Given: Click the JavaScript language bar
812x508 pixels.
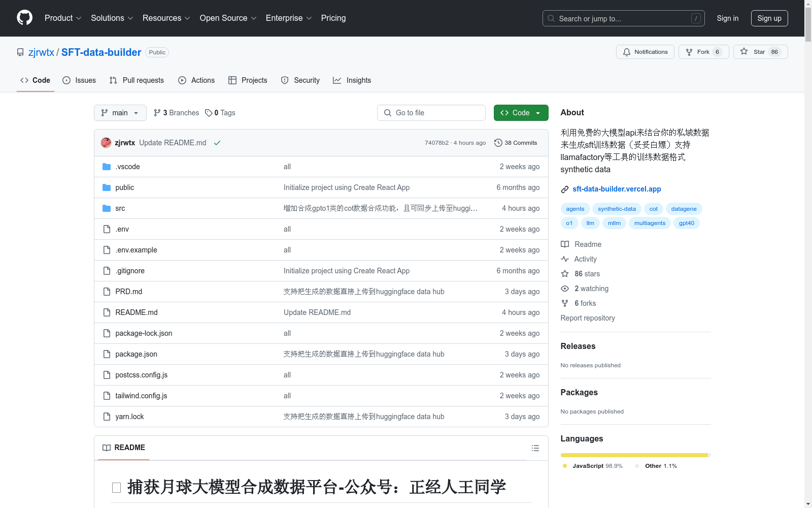Looking at the screenshot, I should click(634, 455).
